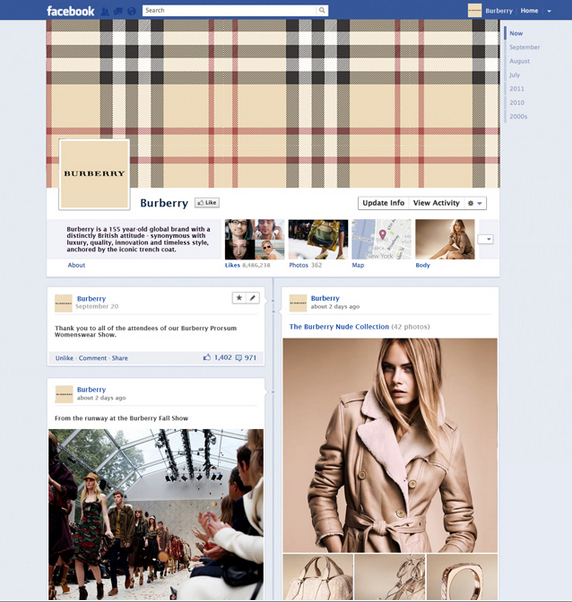View the 1,402 likes thumbs-up icon
Viewport: 572px width, 602px height.
pos(207,357)
